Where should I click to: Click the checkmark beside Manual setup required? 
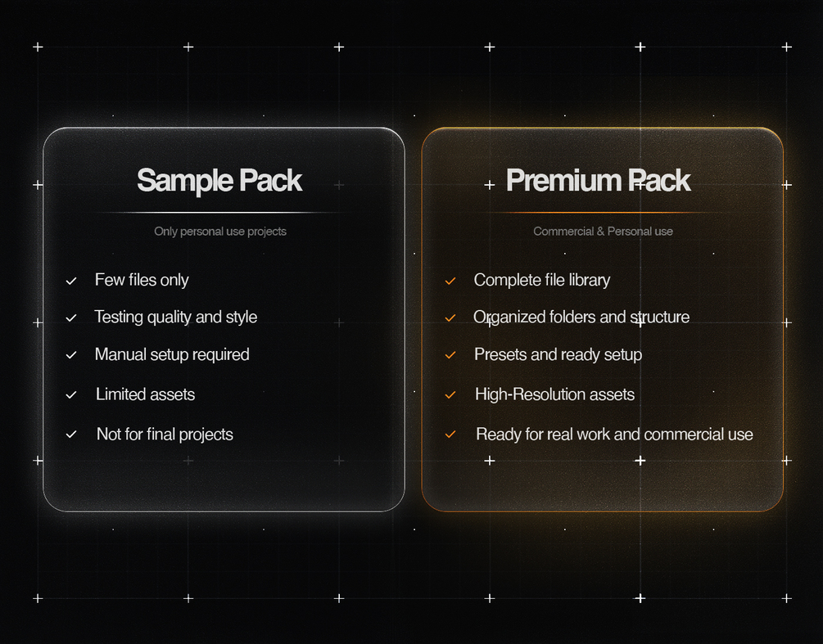click(71, 355)
